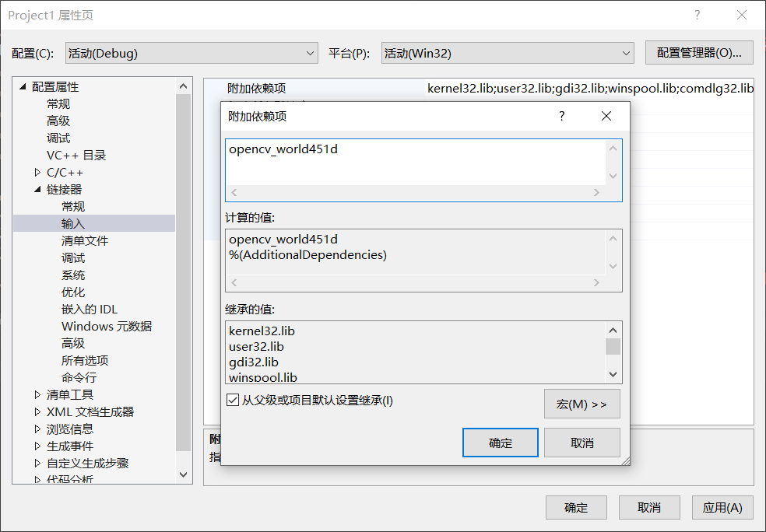Close the 附加依赖项 dialog
This screenshot has width=766, height=532.
click(x=606, y=116)
